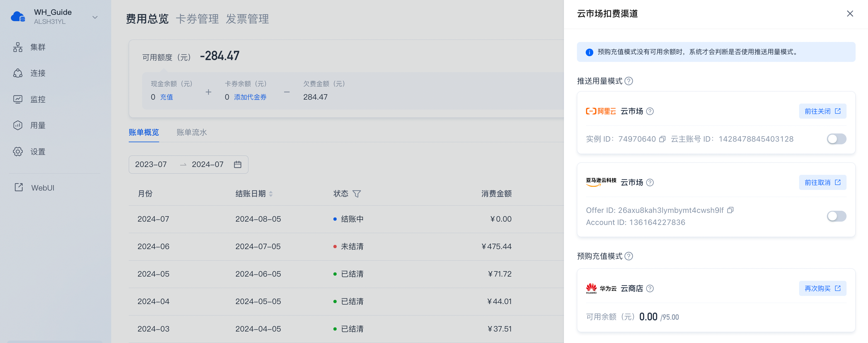Expand the WH_Guide organization dropdown
This screenshot has width=868, height=343.
95,17
